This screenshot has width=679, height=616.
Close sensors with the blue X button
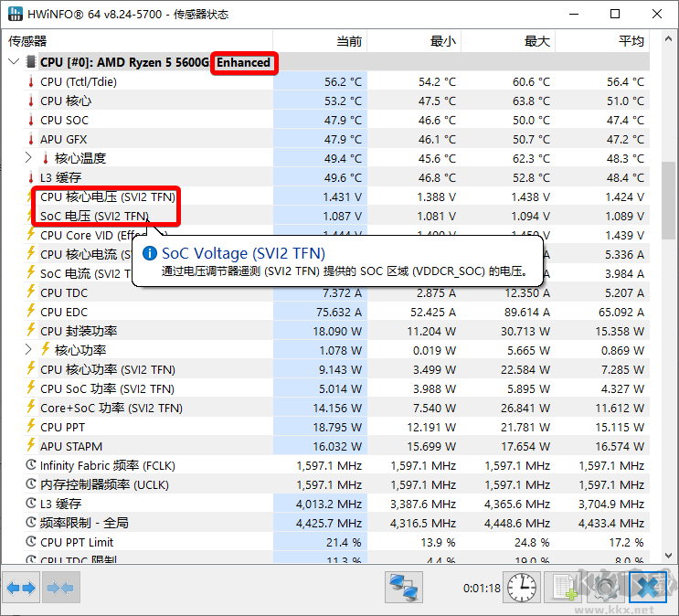point(647,587)
